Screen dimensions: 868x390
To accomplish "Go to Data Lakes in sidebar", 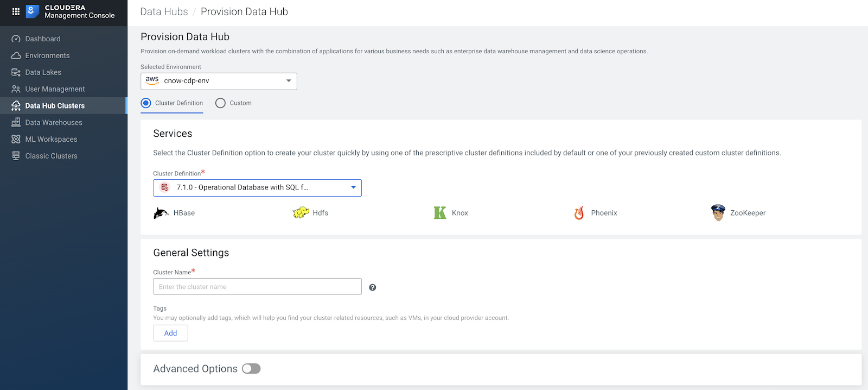I will (43, 72).
